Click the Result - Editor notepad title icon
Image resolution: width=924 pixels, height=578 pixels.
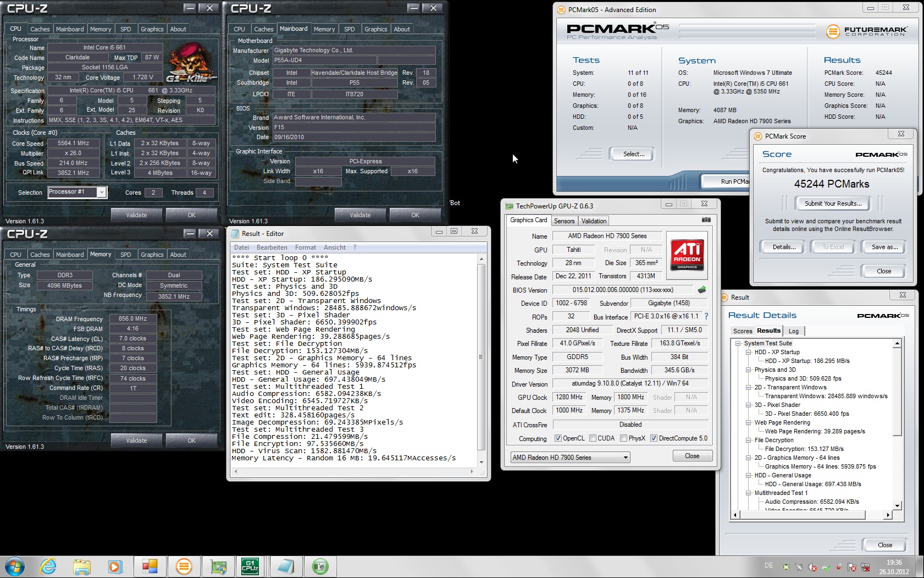pos(235,234)
